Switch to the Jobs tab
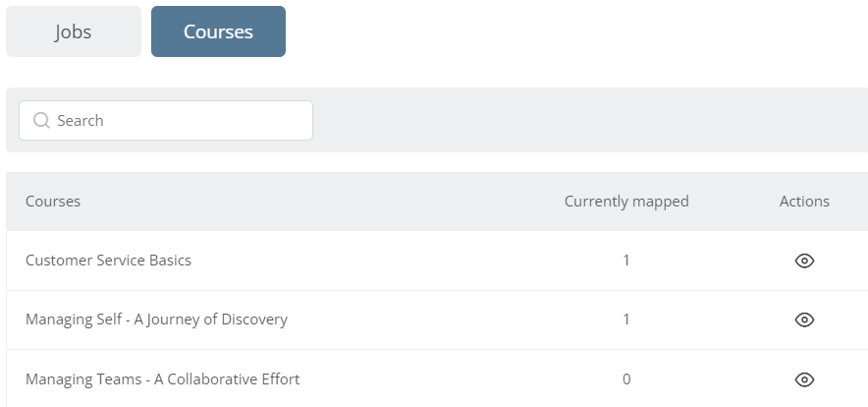 tap(74, 31)
